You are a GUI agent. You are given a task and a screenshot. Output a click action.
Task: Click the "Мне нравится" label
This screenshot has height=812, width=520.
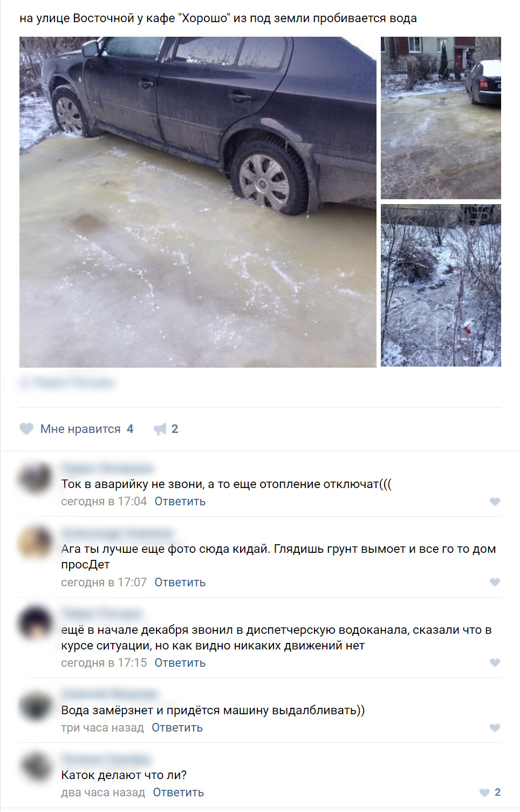(x=80, y=429)
